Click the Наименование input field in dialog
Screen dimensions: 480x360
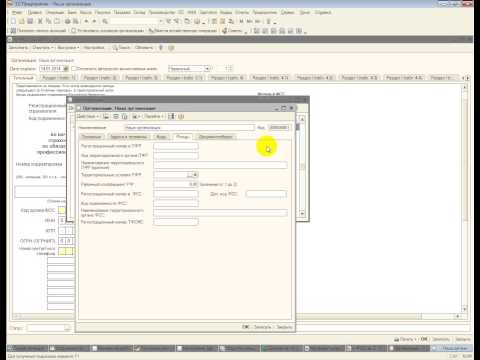(189, 128)
